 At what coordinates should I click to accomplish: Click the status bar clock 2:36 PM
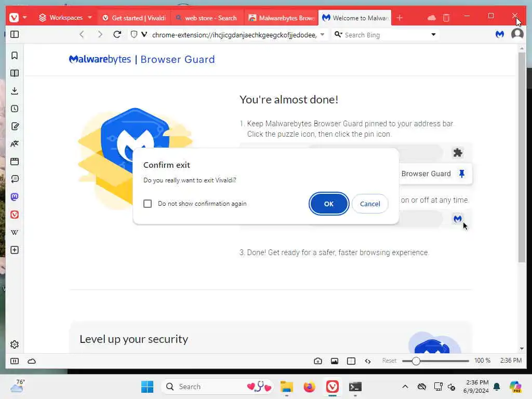511,361
